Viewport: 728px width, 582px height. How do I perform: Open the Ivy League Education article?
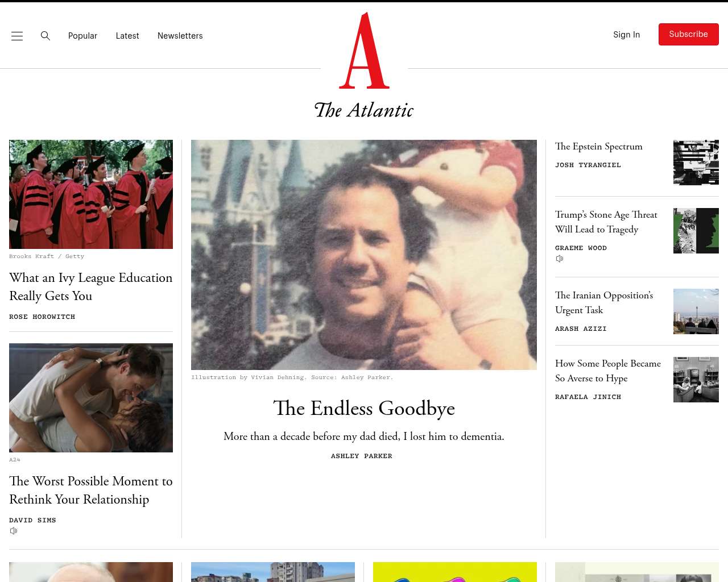91,286
